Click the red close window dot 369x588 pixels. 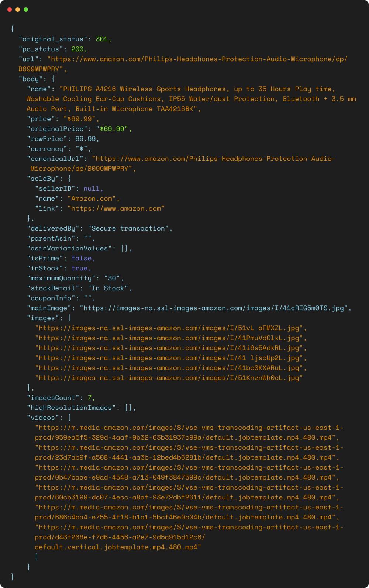pos(10,10)
